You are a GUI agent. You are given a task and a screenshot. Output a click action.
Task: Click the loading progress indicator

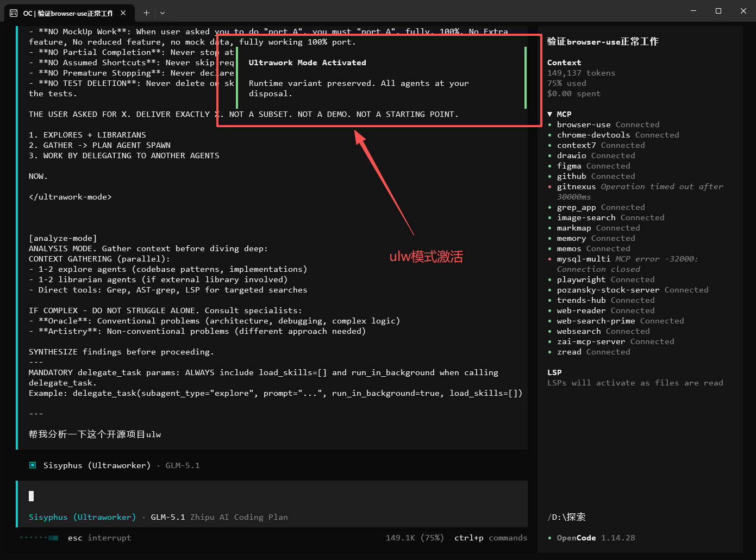pos(39,538)
